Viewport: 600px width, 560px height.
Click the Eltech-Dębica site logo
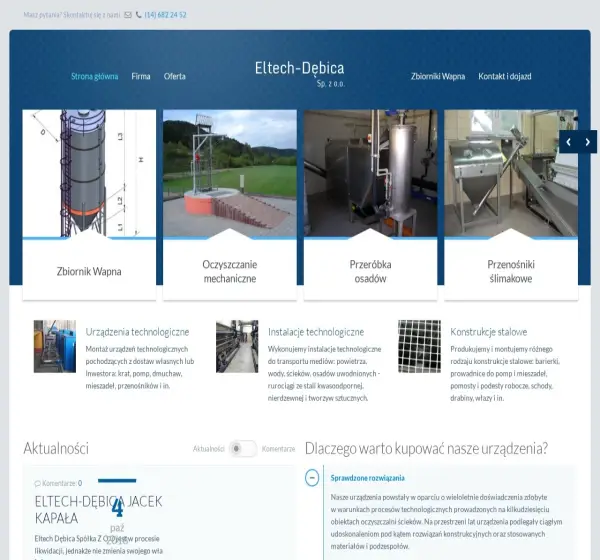coord(300,73)
